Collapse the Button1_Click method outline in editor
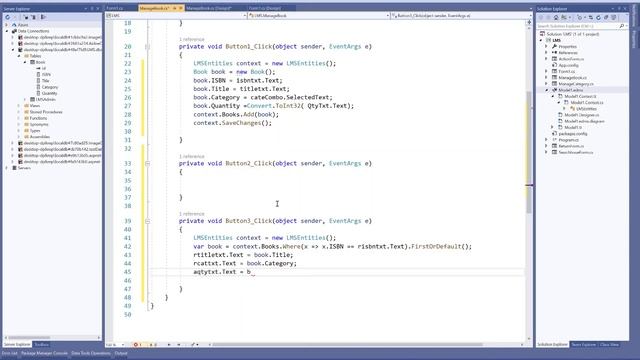640x360 pixels. [147, 47]
